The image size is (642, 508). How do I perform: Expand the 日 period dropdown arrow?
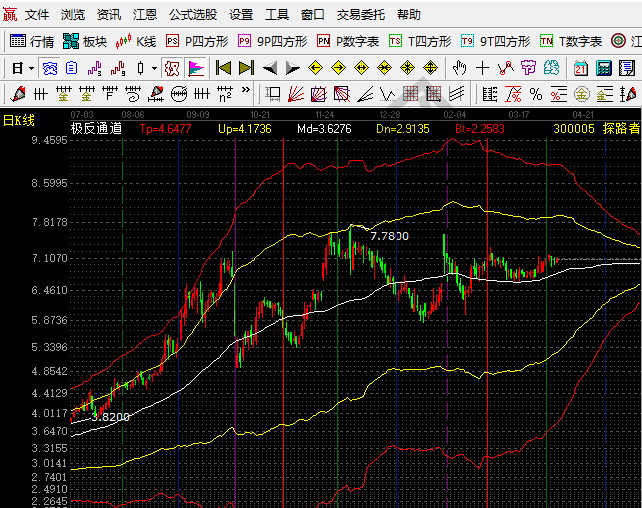click(31, 68)
